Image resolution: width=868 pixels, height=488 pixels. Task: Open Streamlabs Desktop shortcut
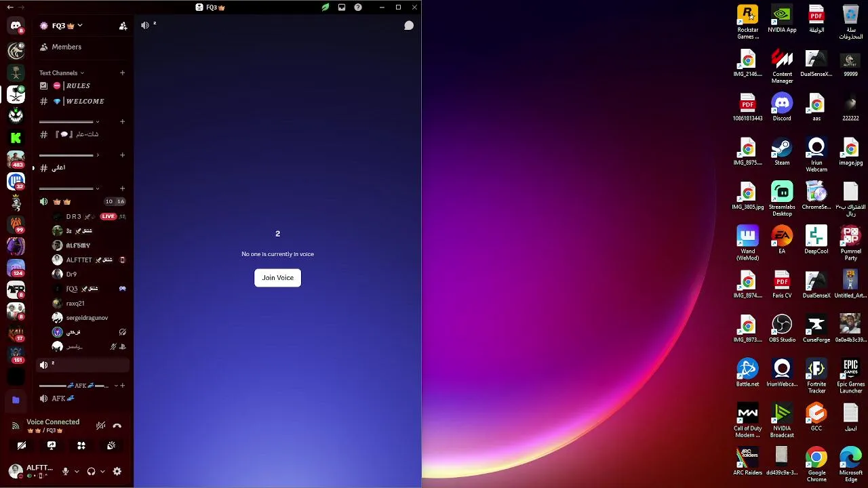tap(782, 199)
